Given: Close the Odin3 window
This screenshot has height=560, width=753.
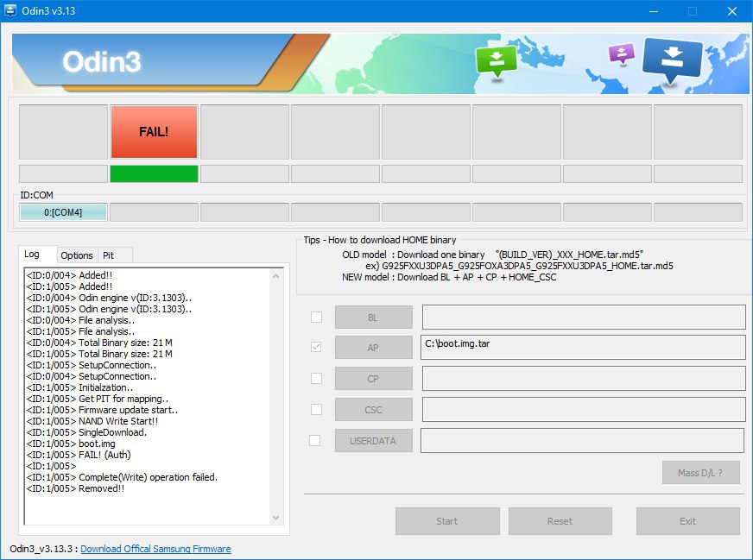Looking at the screenshot, I should click(732, 10).
